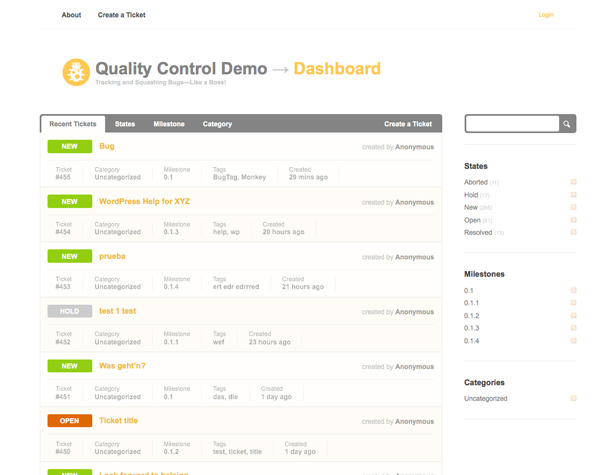
Task: Filter by the Resolved state in the sidebar
Action: pos(478,233)
